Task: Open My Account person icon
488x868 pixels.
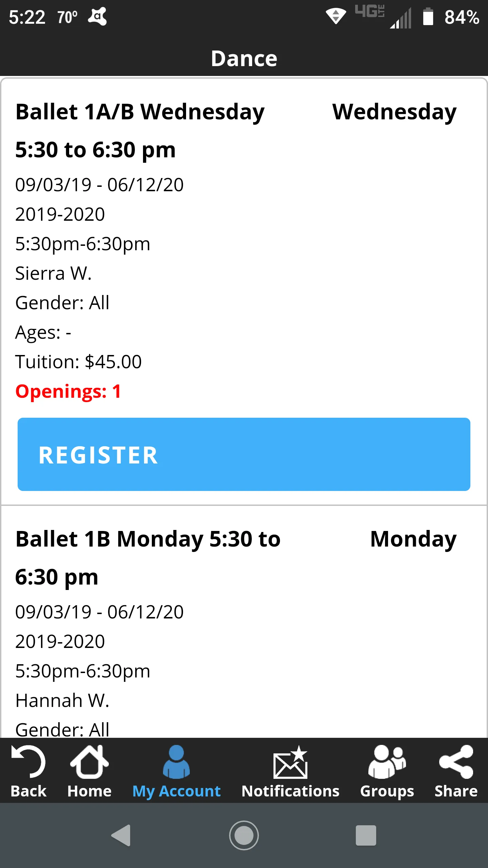Action: click(176, 762)
